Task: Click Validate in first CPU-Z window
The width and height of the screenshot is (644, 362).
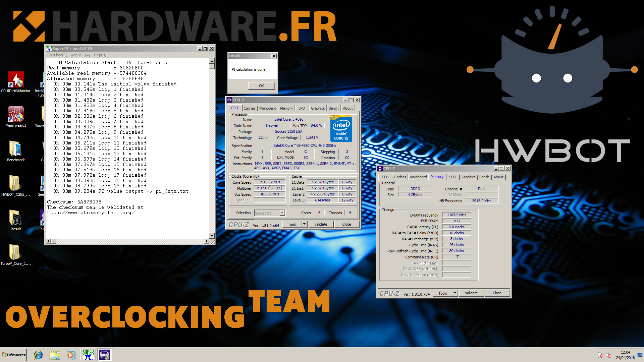Action: click(x=321, y=225)
